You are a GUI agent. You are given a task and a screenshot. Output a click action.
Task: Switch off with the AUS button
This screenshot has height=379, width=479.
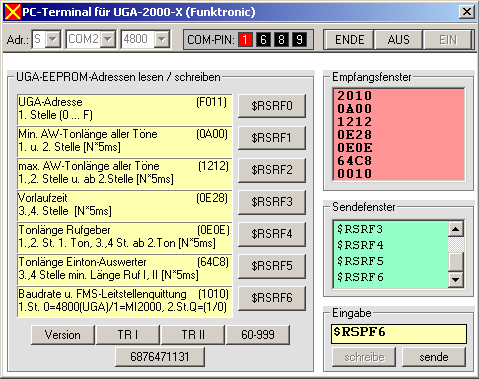[398, 40]
